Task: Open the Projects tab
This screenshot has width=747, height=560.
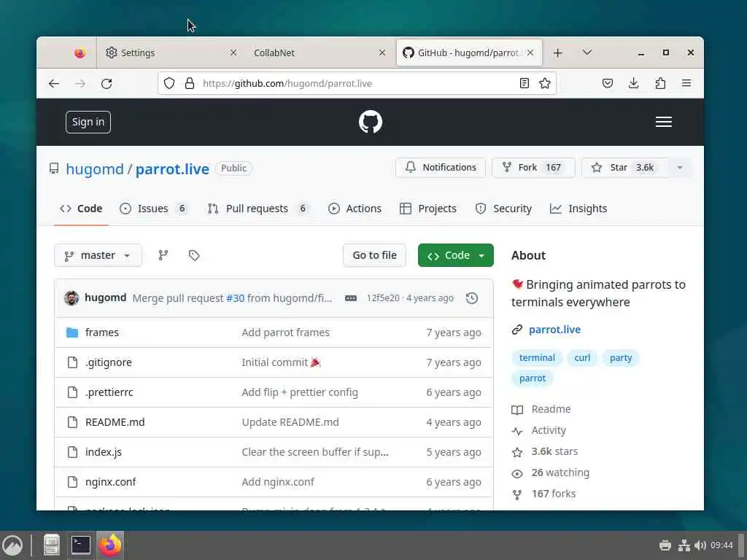Action: click(427, 209)
